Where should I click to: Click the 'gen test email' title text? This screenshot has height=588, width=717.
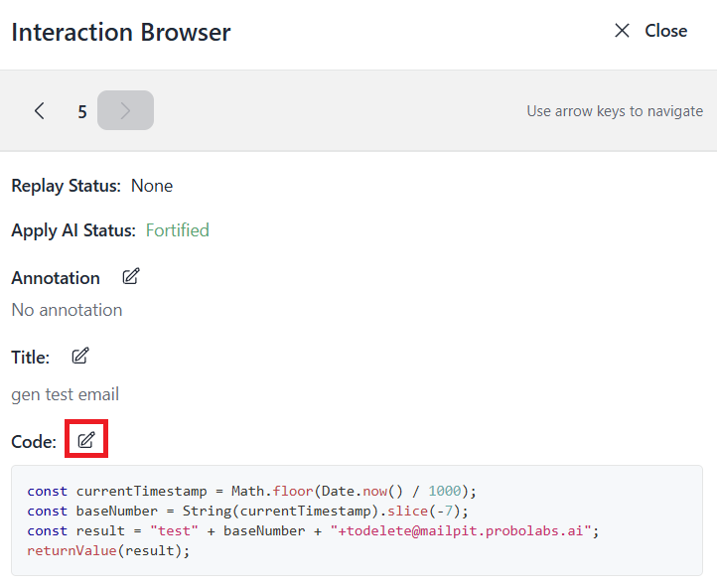point(65,394)
